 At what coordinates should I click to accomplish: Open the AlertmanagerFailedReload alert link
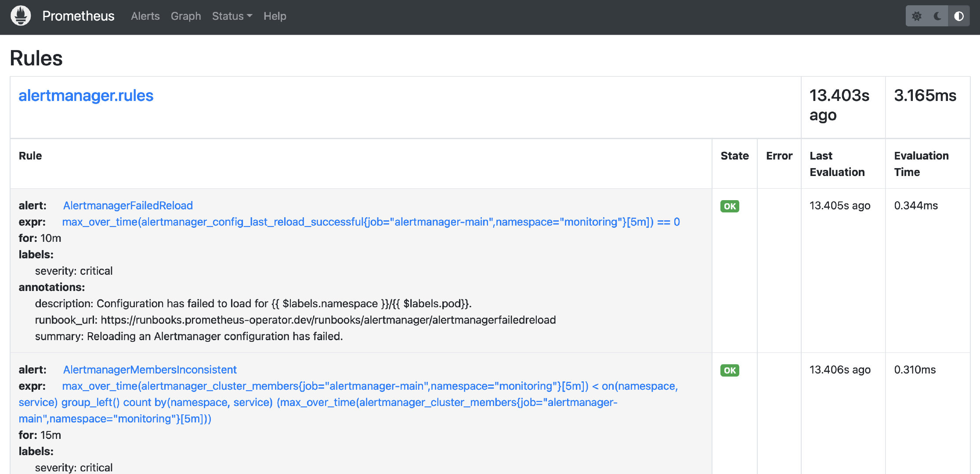tap(128, 205)
